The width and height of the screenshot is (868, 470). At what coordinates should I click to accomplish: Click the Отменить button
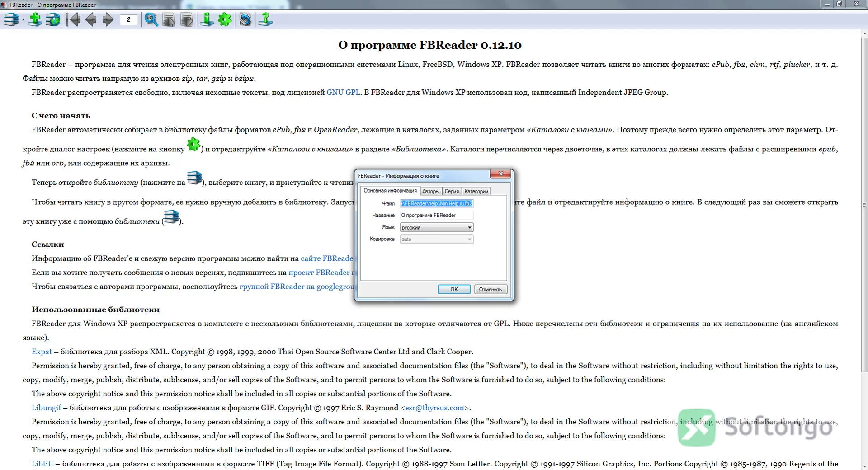point(491,289)
